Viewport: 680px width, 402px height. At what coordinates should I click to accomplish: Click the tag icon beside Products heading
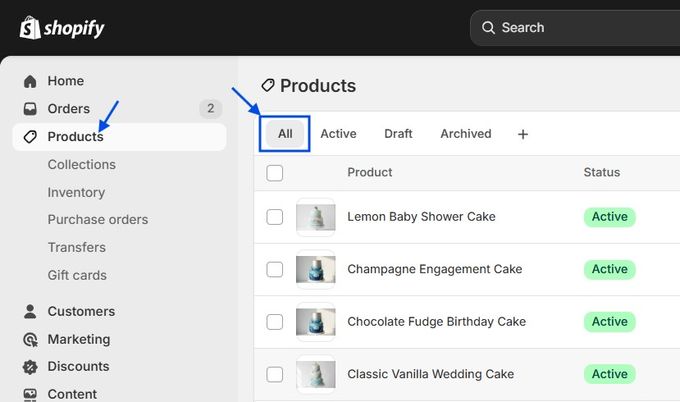coord(268,85)
